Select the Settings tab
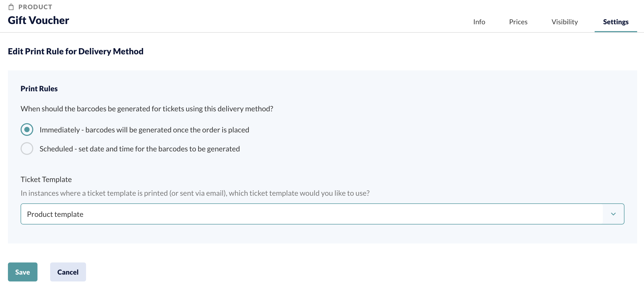Image resolution: width=644 pixels, height=287 pixels. [616, 22]
